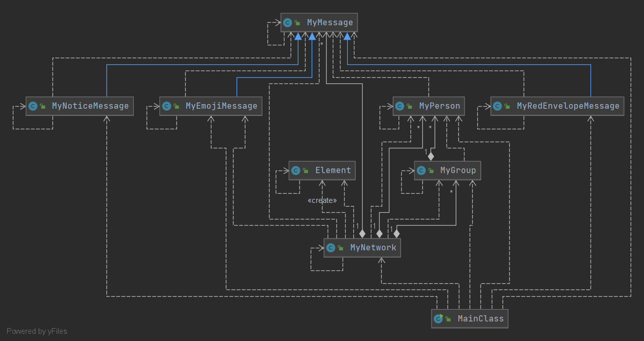The image size is (644, 341).
Task: Click the runnable class icon of MainClass
Action: (x=438, y=318)
